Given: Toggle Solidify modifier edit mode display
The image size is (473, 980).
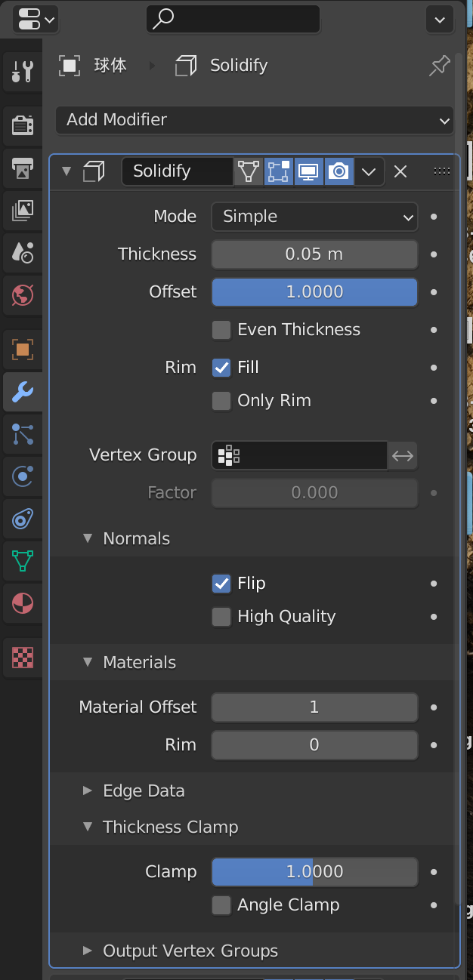Looking at the screenshot, I should click(x=278, y=171).
